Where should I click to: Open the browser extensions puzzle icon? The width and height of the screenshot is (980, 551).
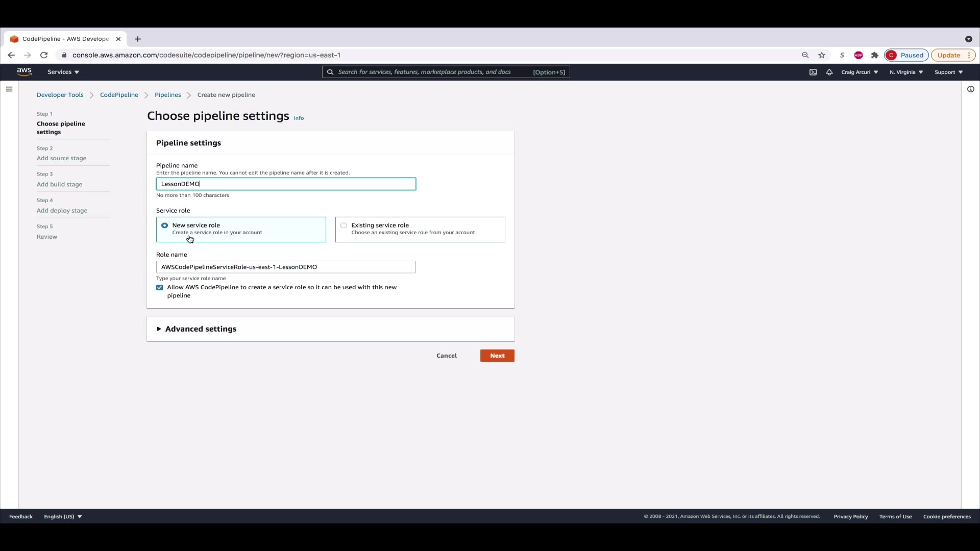(x=875, y=55)
